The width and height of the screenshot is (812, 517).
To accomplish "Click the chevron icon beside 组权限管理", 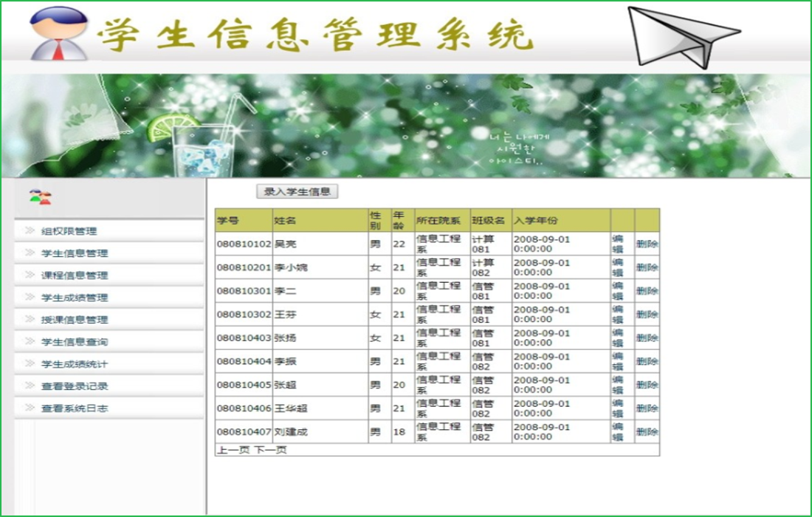I will [30, 231].
